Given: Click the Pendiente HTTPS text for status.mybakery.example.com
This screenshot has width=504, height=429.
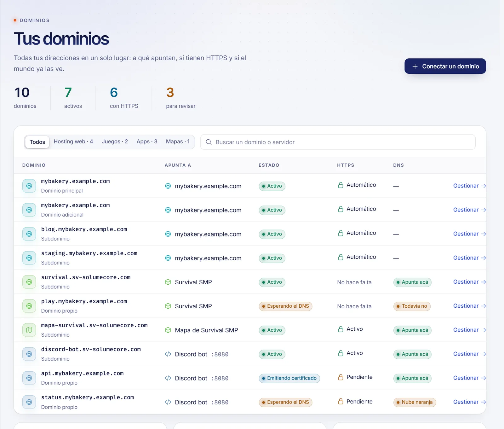Looking at the screenshot, I should pos(359,402).
